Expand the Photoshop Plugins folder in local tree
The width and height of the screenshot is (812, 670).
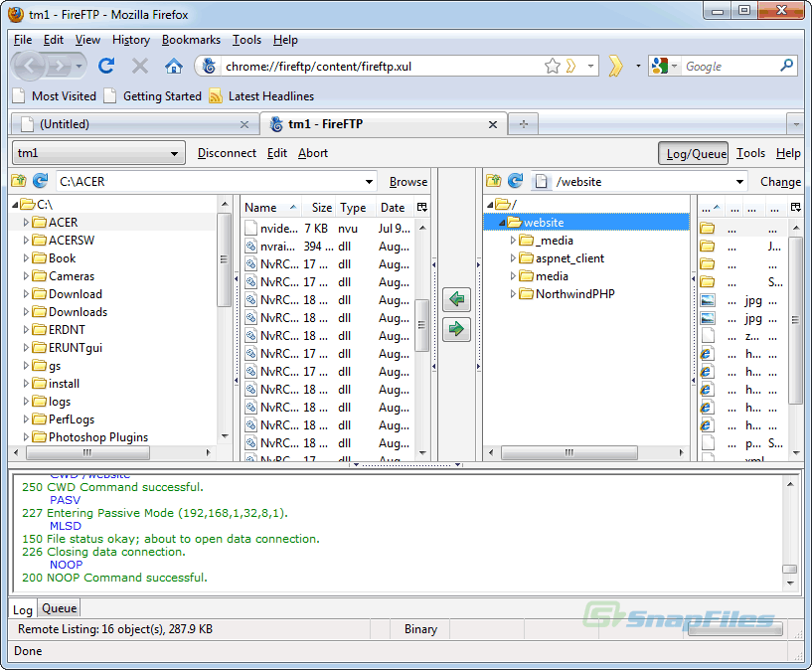[x=26, y=437]
